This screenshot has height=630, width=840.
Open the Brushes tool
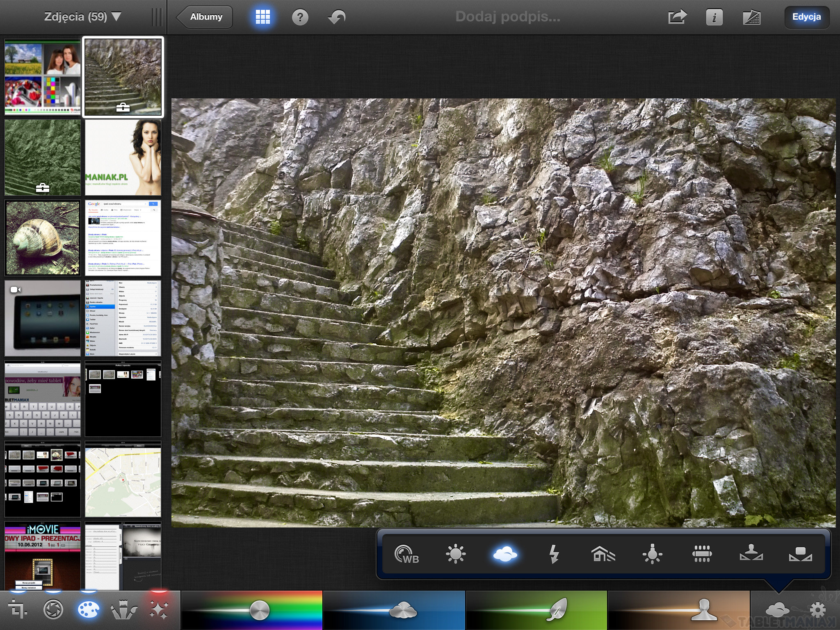click(124, 610)
